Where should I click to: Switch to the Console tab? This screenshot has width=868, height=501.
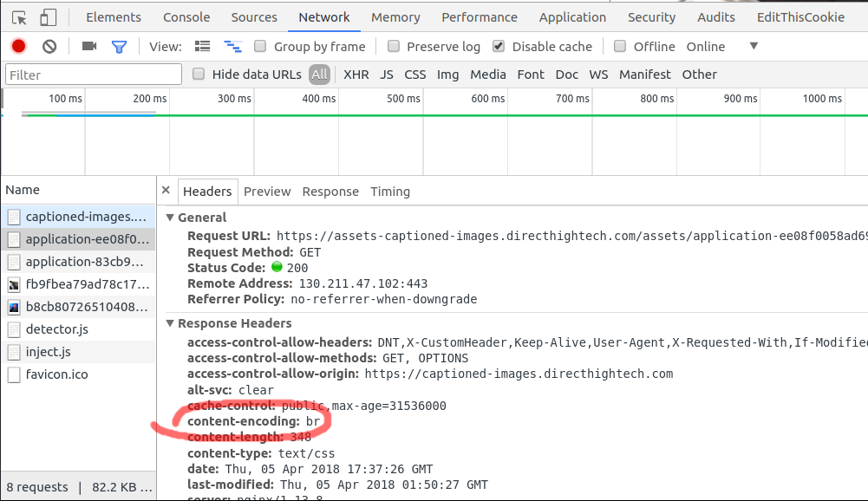(186, 17)
